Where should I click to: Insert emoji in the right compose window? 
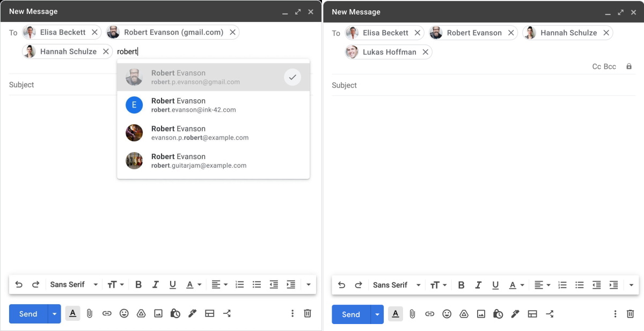tap(447, 314)
